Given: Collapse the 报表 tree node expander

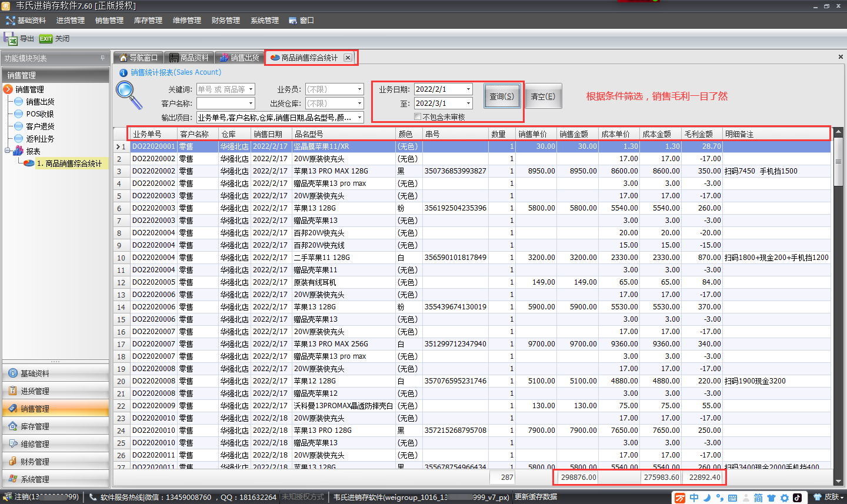Looking at the screenshot, I should point(8,151).
